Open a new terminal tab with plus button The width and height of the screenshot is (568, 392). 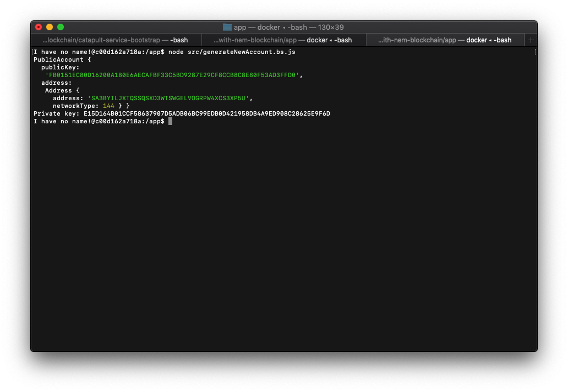pyautogui.click(x=531, y=40)
